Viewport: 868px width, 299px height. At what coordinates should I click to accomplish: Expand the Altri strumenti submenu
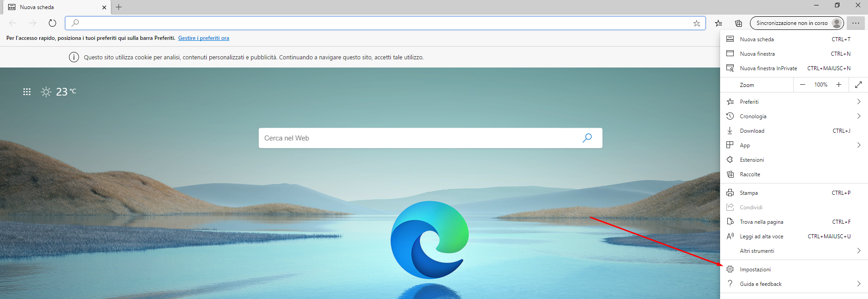pos(858,251)
